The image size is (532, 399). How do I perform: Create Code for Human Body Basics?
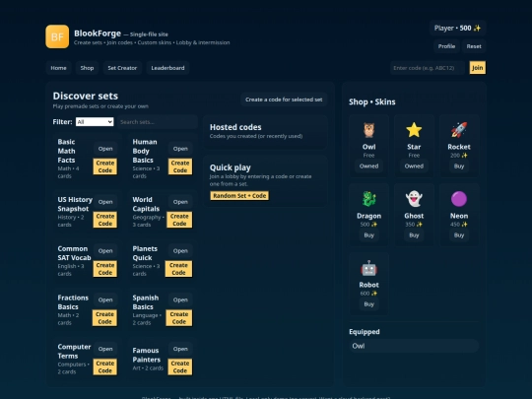(180, 166)
